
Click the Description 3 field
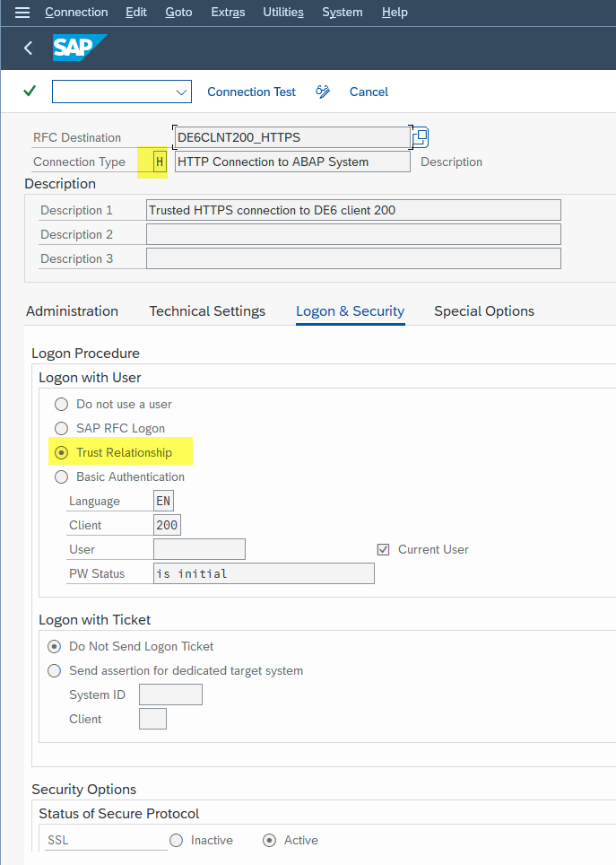tap(353, 258)
